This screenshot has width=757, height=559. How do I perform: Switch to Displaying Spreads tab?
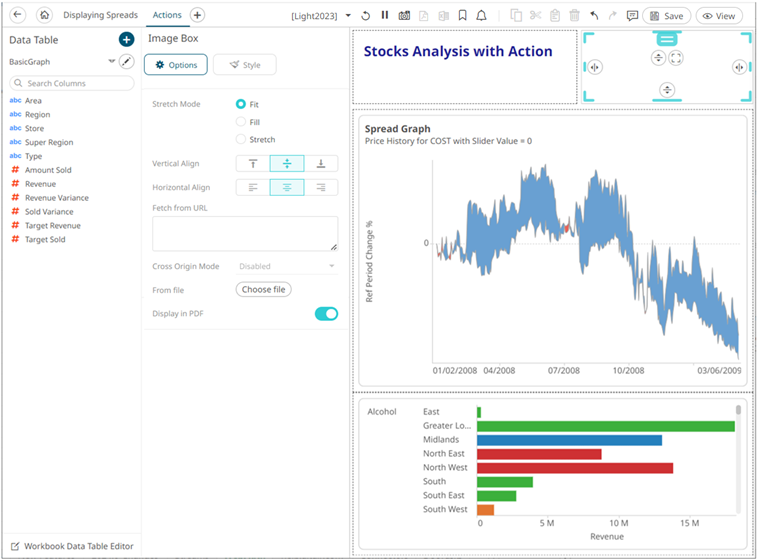pos(100,16)
